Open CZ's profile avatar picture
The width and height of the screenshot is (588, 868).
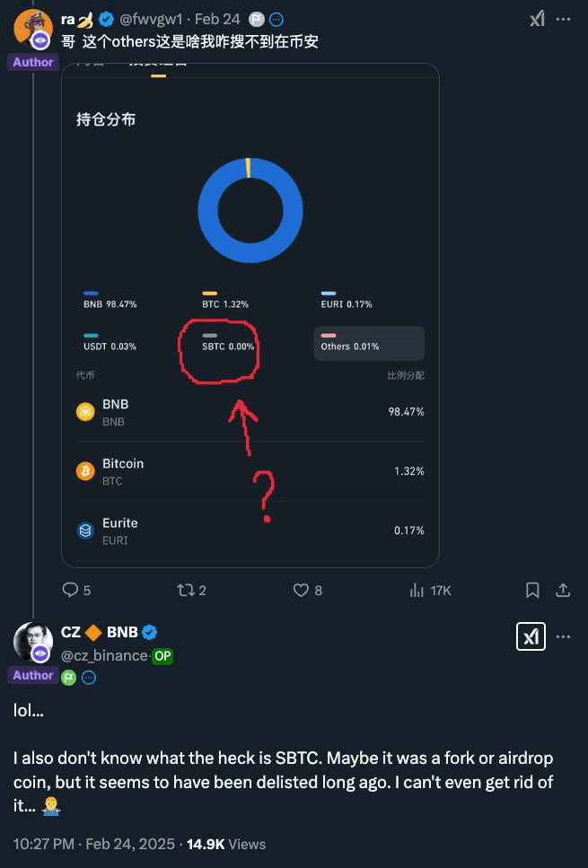click(33, 641)
